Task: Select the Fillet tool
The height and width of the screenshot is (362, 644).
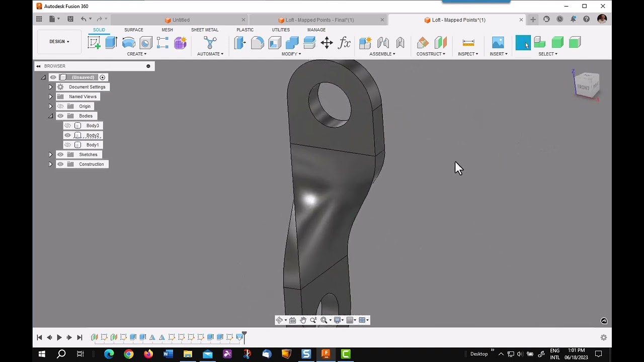Action: coord(257,43)
